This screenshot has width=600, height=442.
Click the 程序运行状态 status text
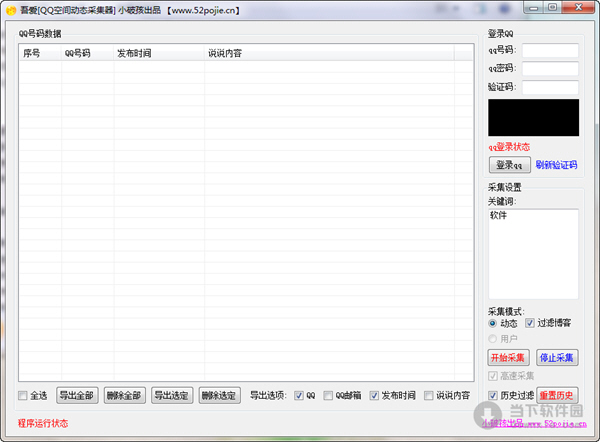[x=43, y=423]
